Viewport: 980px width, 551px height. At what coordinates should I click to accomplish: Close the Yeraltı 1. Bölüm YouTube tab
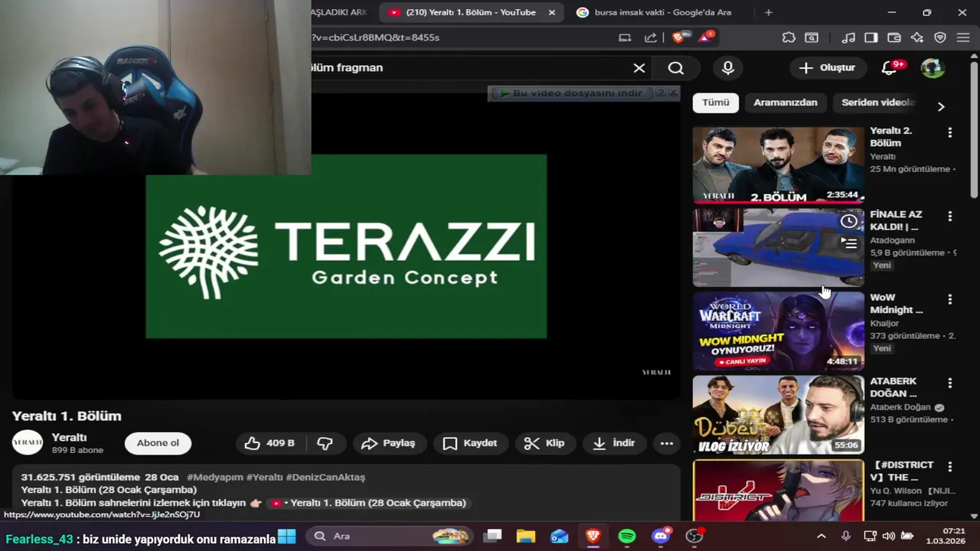552,12
